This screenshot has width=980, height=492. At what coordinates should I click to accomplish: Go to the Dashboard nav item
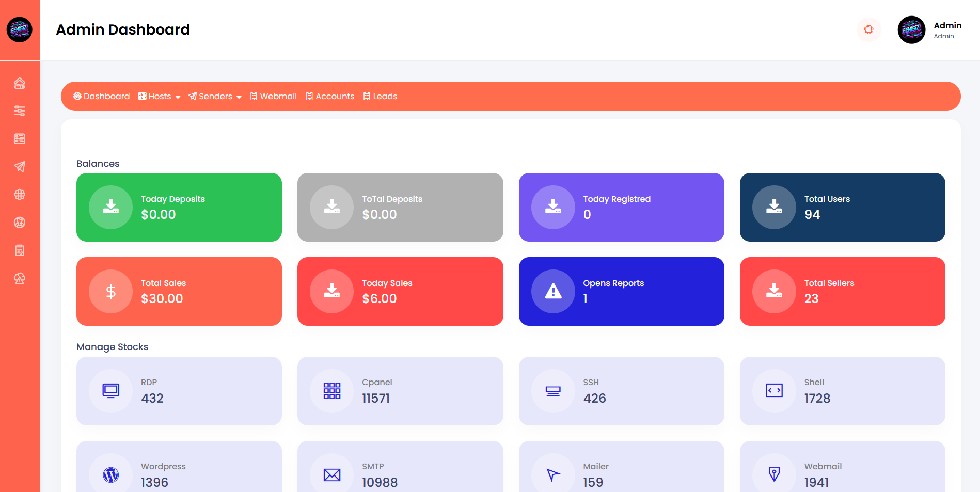pos(101,97)
